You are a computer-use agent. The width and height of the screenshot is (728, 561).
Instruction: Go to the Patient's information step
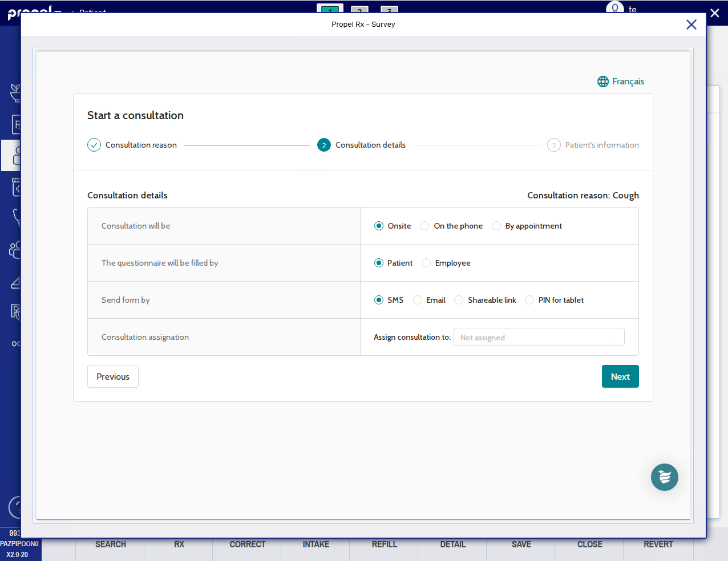tap(601, 145)
